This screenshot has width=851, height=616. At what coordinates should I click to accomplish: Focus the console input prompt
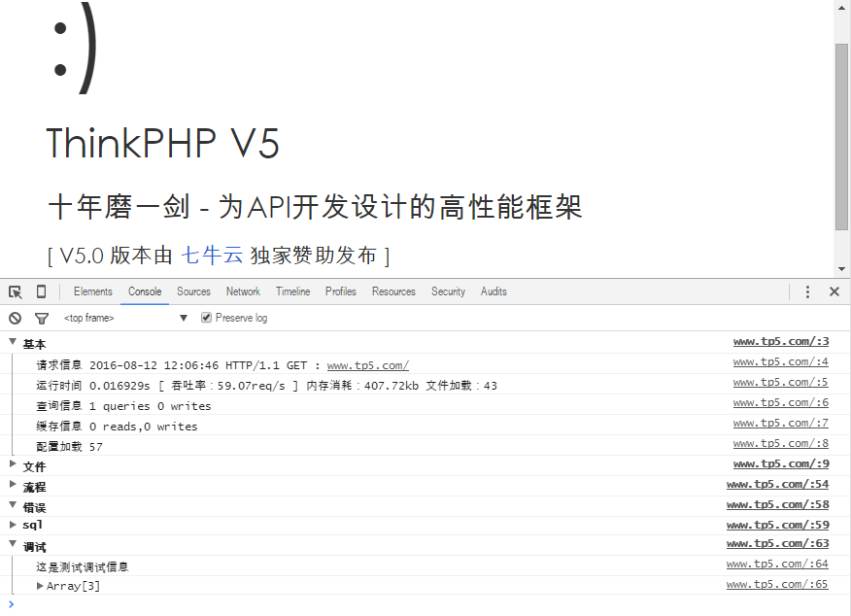[424, 603]
